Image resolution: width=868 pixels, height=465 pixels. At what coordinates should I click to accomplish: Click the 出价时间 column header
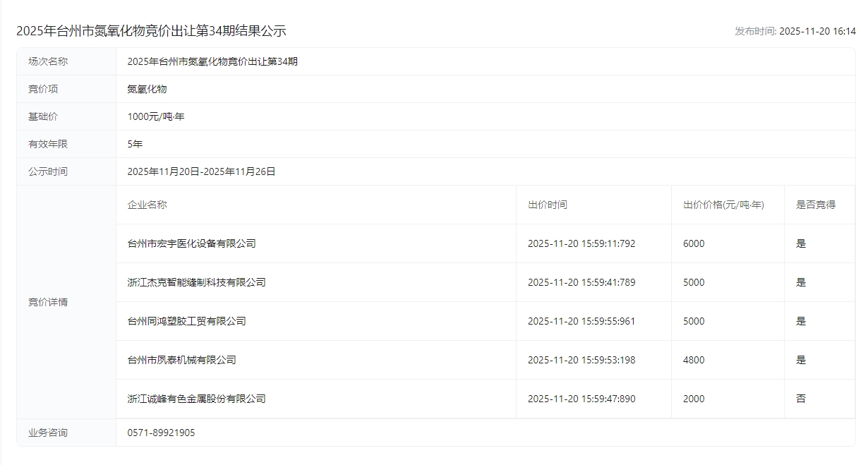(547, 205)
